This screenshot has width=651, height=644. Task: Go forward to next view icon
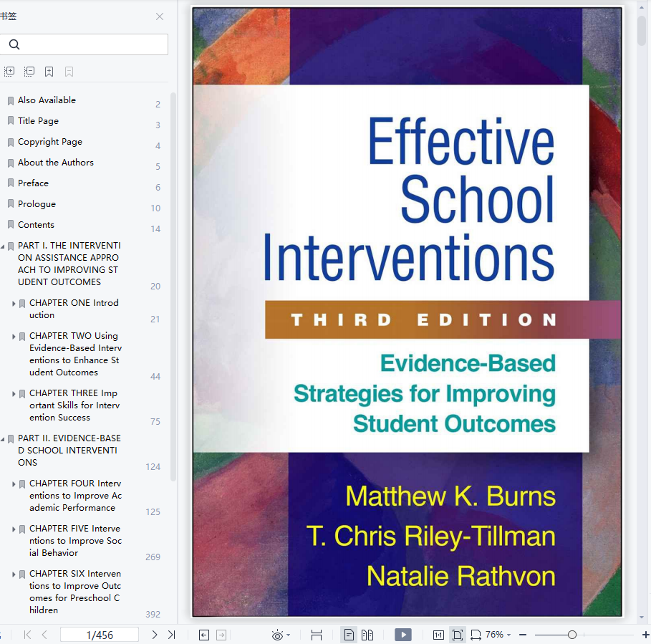[221, 635]
